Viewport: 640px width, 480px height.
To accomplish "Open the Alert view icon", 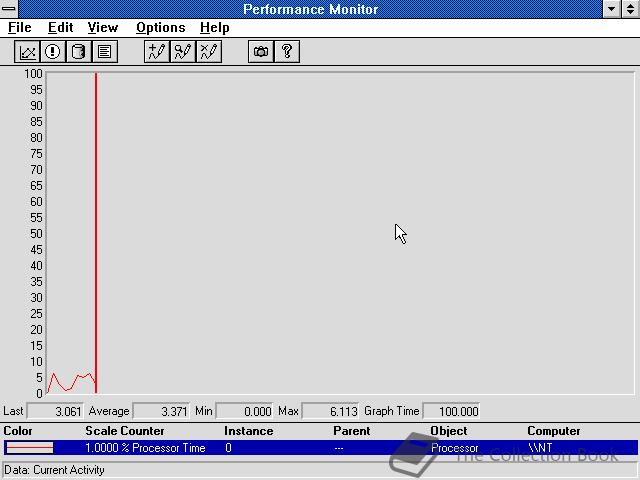I will click(53, 52).
